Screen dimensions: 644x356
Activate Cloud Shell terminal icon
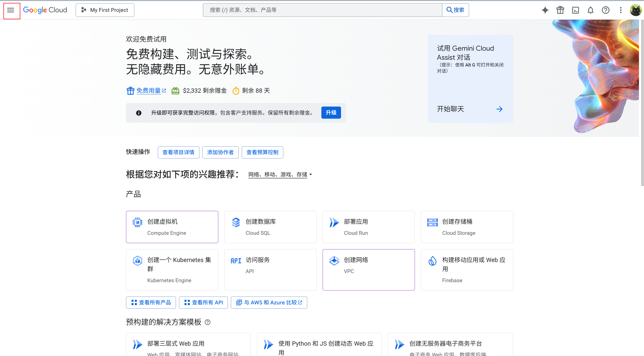tap(575, 10)
